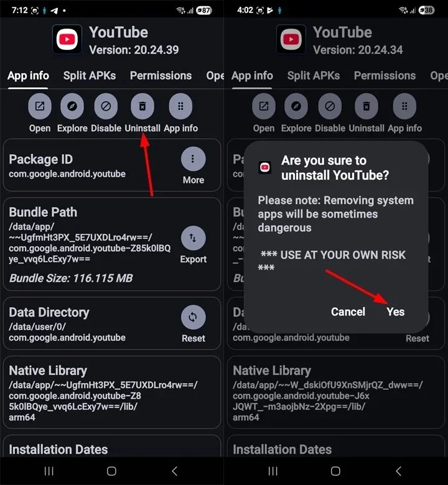
Task: Tap home navigation button, right screen
Action: pyautogui.click(x=335, y=471)
